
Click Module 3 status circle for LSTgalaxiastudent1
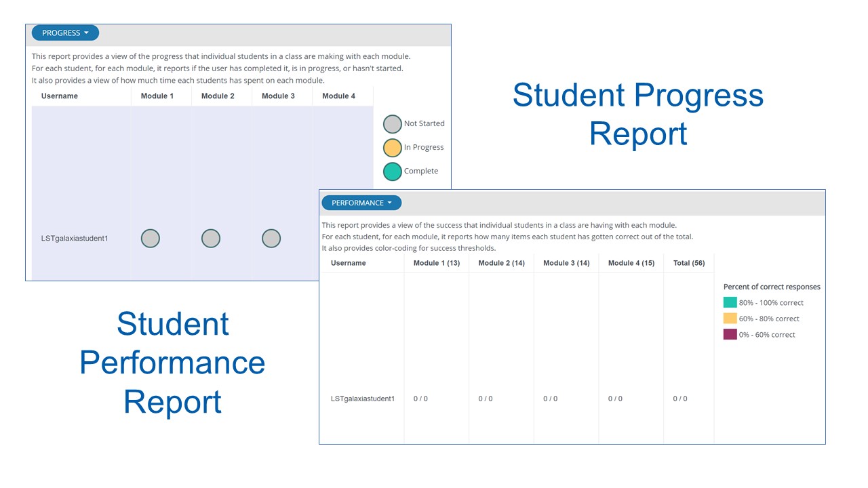tap(271, 239)
